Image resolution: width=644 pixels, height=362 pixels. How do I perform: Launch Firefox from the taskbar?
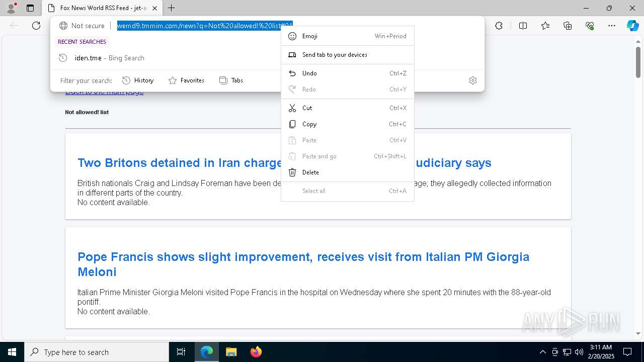256,352
